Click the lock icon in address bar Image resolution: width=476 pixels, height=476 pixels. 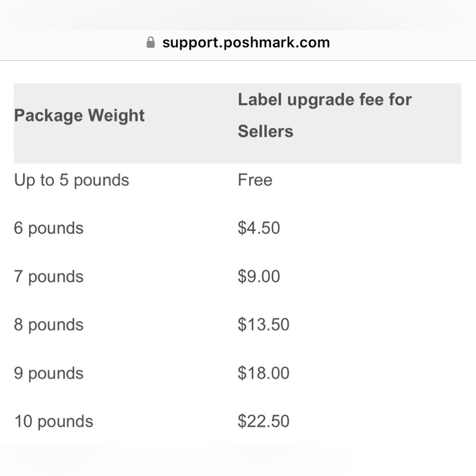pos(150,42)
